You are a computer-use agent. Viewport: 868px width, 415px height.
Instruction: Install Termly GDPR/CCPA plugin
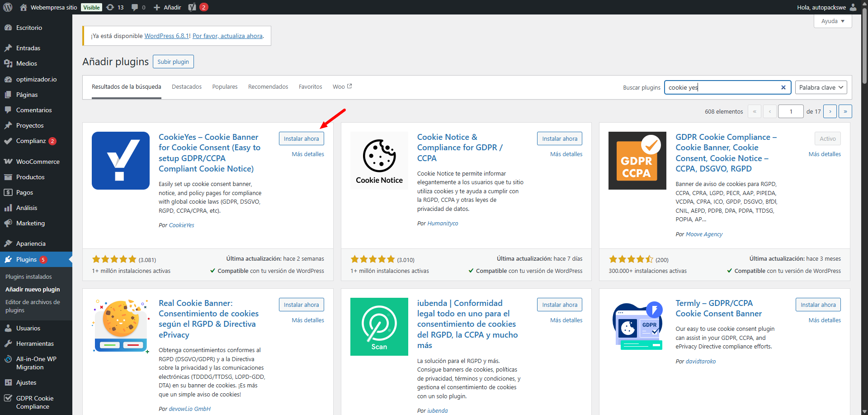pyautogui.click(x=818, y=305)
